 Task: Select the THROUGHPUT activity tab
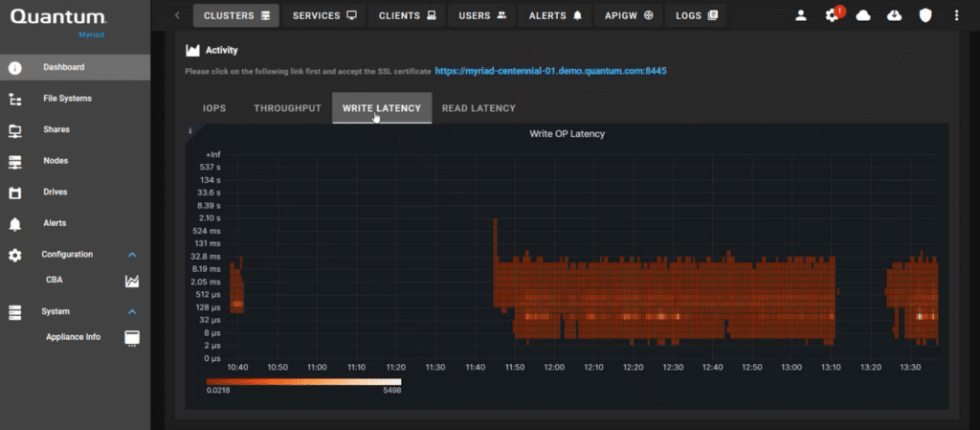(287, 108)
